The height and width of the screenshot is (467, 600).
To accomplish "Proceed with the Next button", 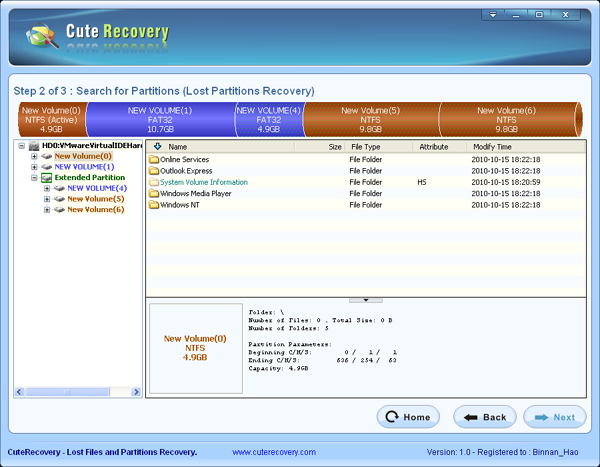I will tap(554, 417).
